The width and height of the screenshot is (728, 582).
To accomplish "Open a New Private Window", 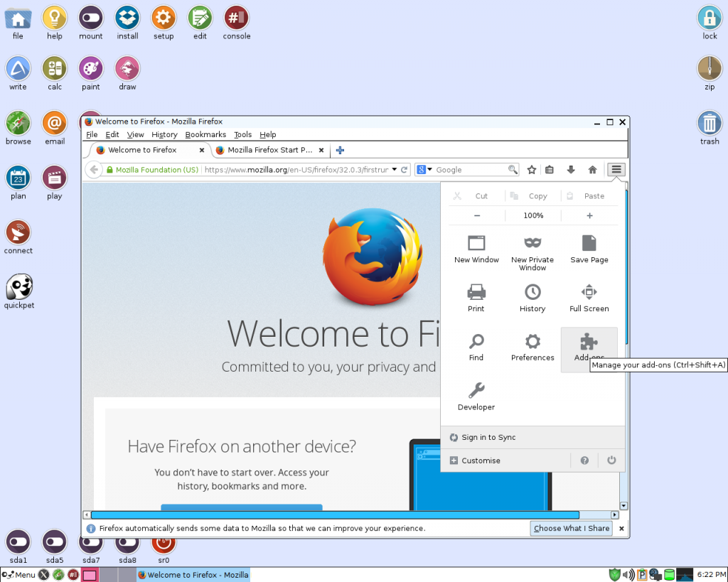I will tap(532, 253).
